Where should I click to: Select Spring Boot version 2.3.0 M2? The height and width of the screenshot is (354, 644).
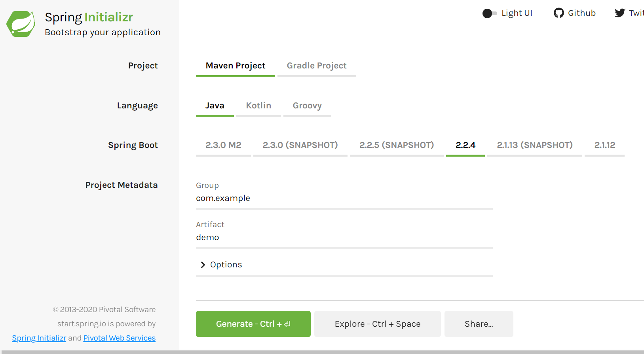(223, 146)
